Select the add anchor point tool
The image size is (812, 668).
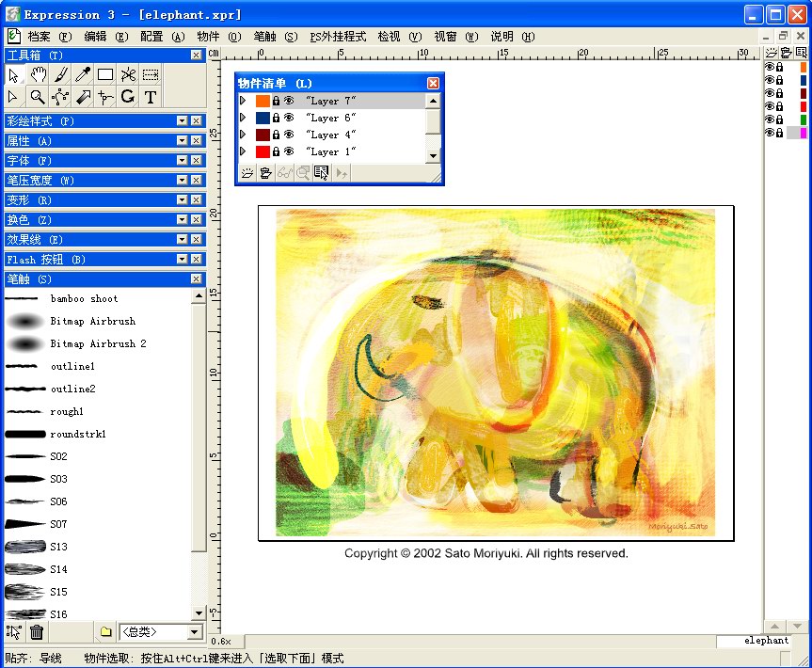point(105,97)
